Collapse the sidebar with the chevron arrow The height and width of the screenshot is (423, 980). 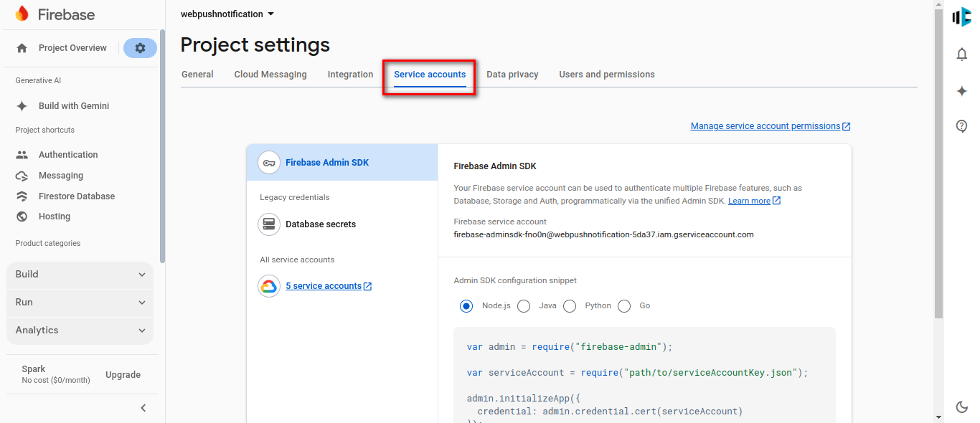(x=143, y=408)
